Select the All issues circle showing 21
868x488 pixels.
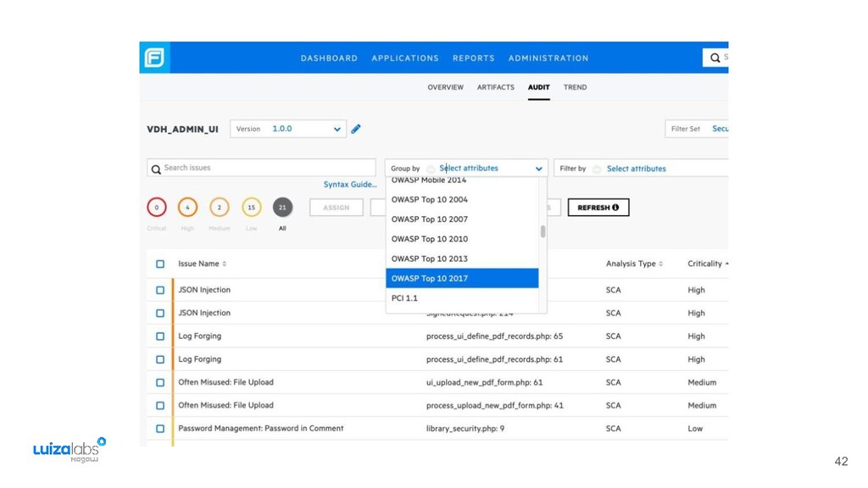(282, 208)
